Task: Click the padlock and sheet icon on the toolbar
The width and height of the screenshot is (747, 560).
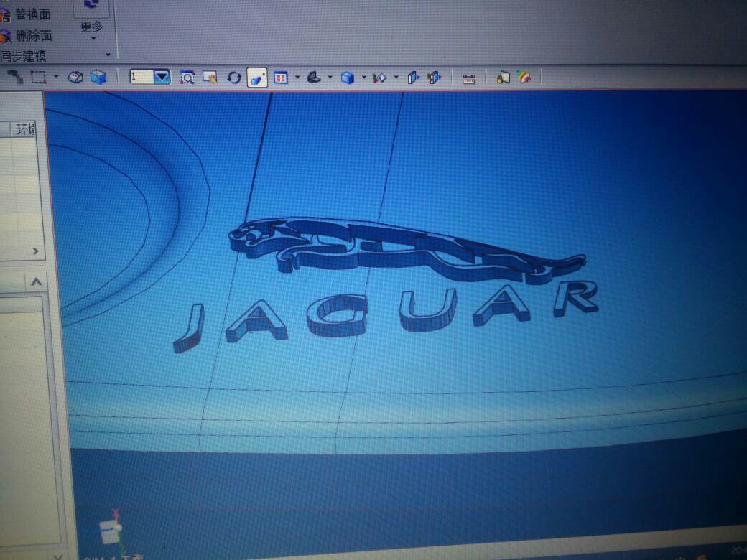Action: (x=503, y=77)
